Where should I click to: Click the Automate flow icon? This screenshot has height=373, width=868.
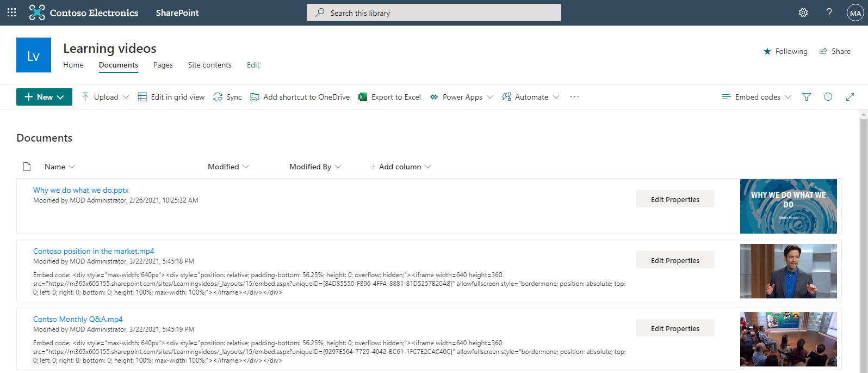pos(506,97)
